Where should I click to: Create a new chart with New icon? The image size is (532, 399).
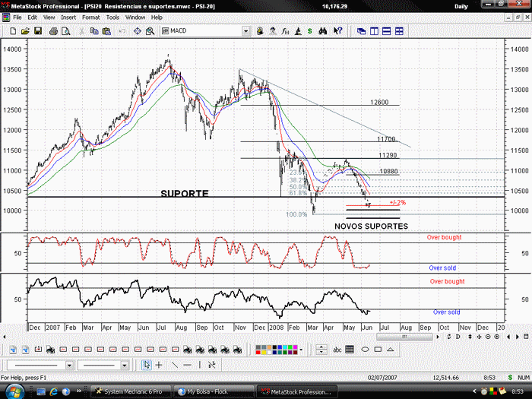[x=13, y=31]
